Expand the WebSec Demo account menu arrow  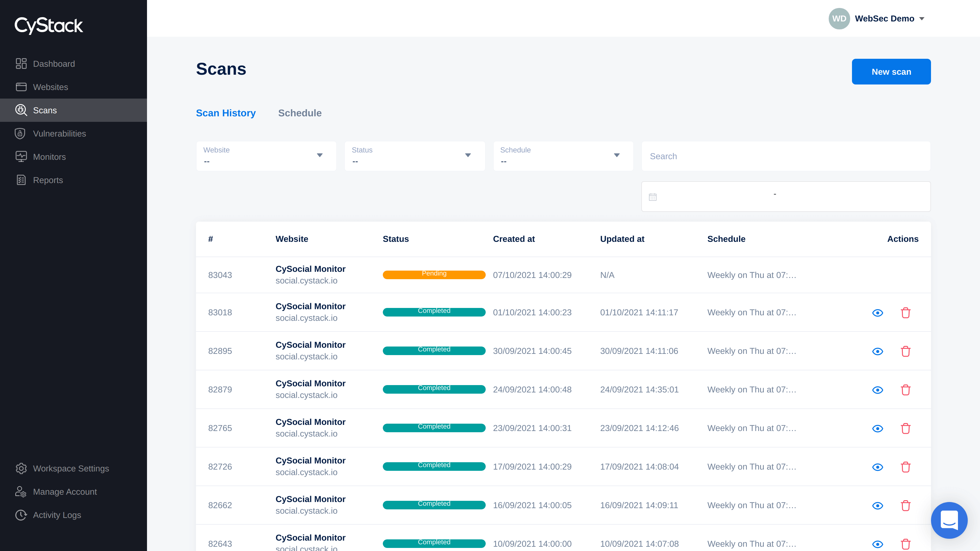click(922, 19)
